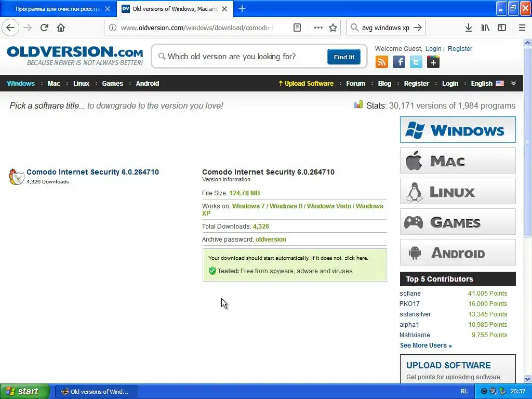This screenshot has height=399, width=532.
Task: Click the scrollbar down arrow
Action: point(527,379)
